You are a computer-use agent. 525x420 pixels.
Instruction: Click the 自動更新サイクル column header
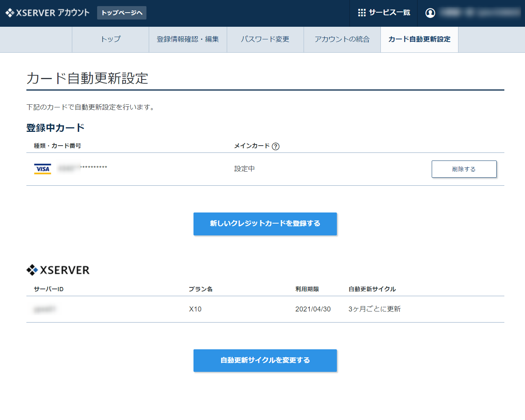pos(372,289)
